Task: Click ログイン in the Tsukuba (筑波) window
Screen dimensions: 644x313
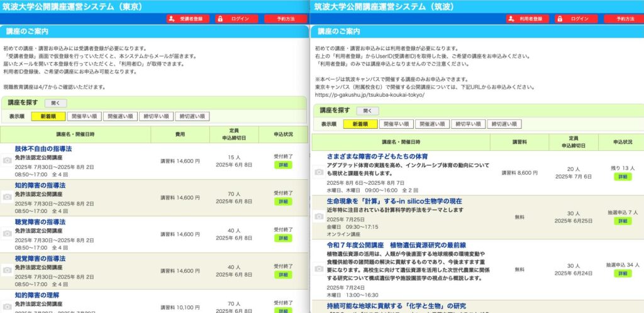Action: pyautogui.click(x=576, y=19)
